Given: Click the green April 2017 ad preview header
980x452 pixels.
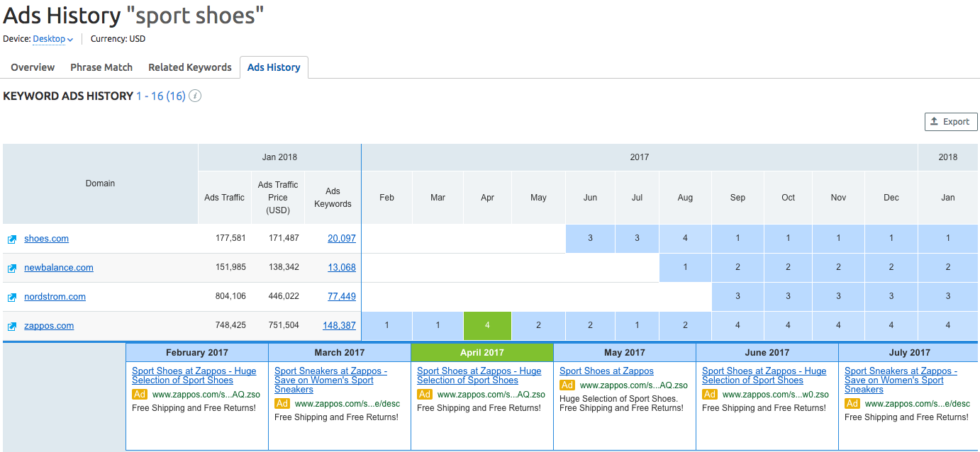Looking at the screenshot, I should 481,353.
